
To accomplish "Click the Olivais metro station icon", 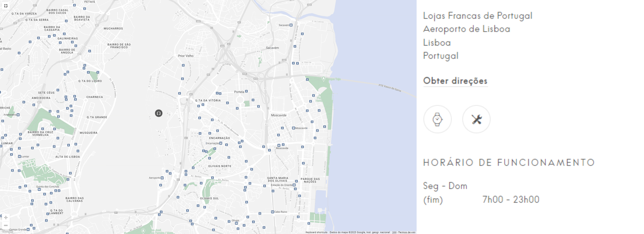I will pos(236,223).
